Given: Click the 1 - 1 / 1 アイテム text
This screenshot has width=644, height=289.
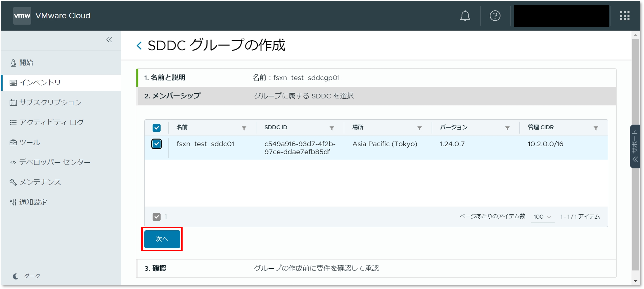Looking at the screenshot, I should (580, 217).
